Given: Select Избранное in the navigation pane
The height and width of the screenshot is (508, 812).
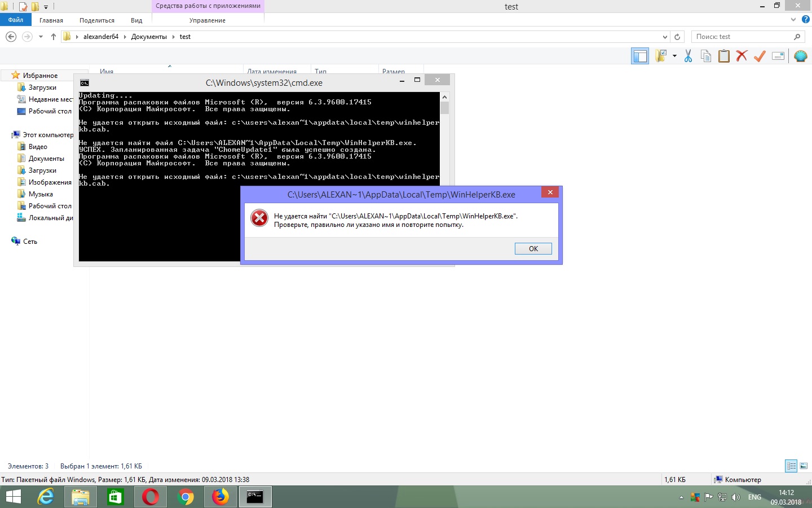Looking at the screenshot, I should coord(40,76).
